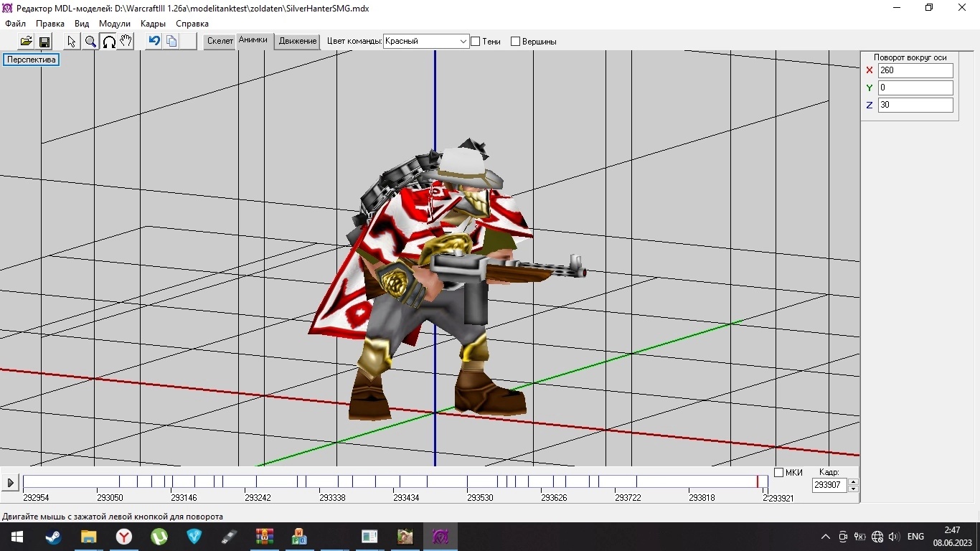Switch to the Движение mode
Image resolution: width=980 pixels, height=551 pixels.
(298, 42)
